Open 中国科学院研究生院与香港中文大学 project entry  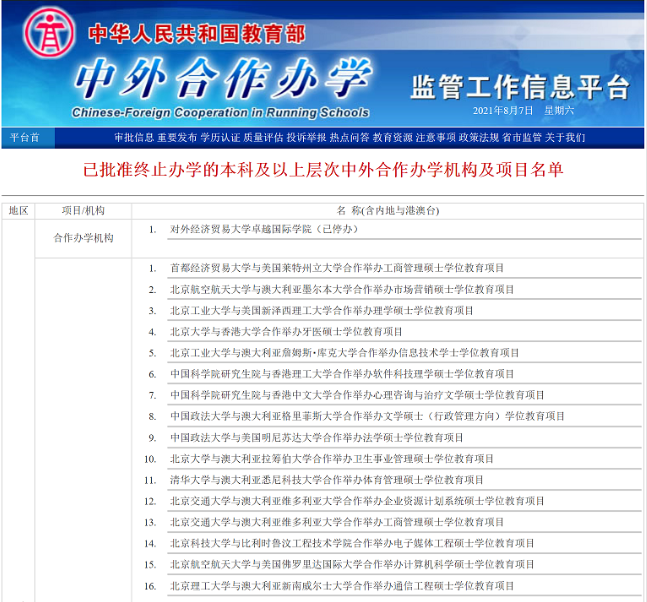point(357,395)
